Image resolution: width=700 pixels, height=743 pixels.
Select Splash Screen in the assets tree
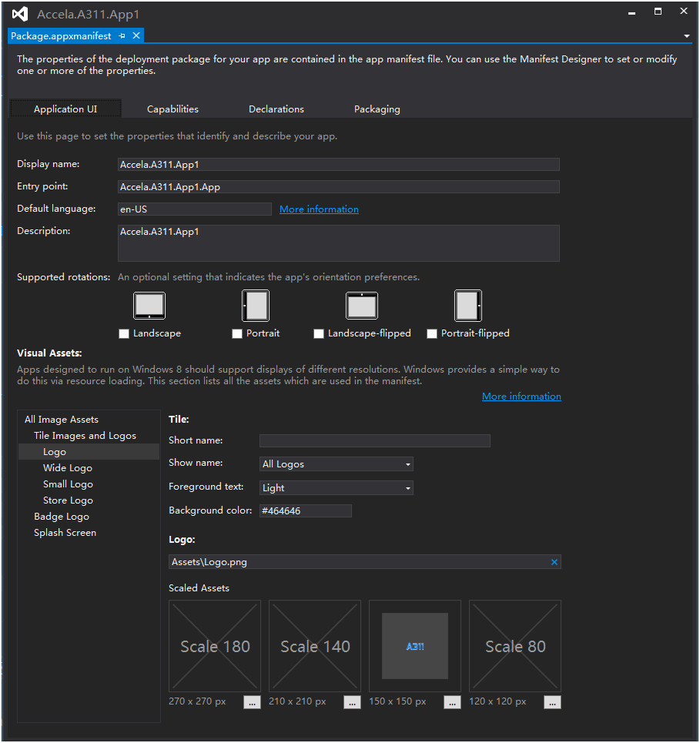(65, 533)
